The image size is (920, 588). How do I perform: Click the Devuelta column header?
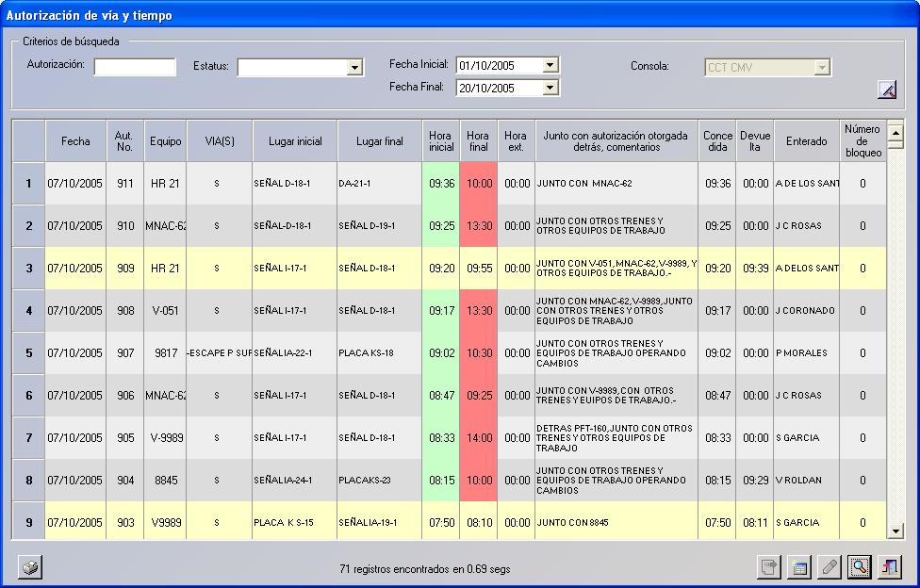click(755, 140)
